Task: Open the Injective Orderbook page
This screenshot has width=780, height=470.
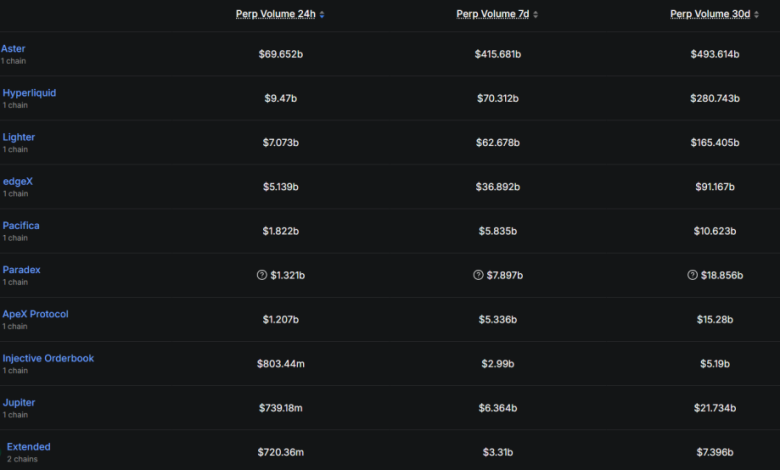Action: 48,358
